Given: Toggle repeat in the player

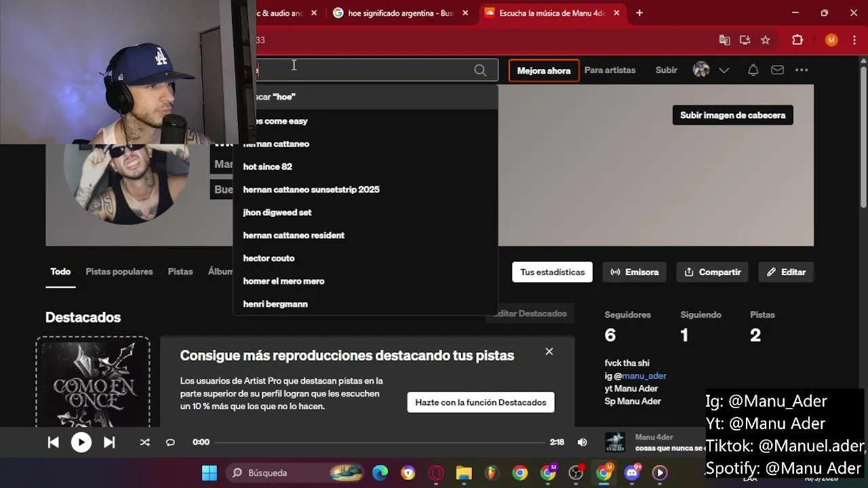Looking at the screenshot, I should pyautogui.click(x=170, y=442).
